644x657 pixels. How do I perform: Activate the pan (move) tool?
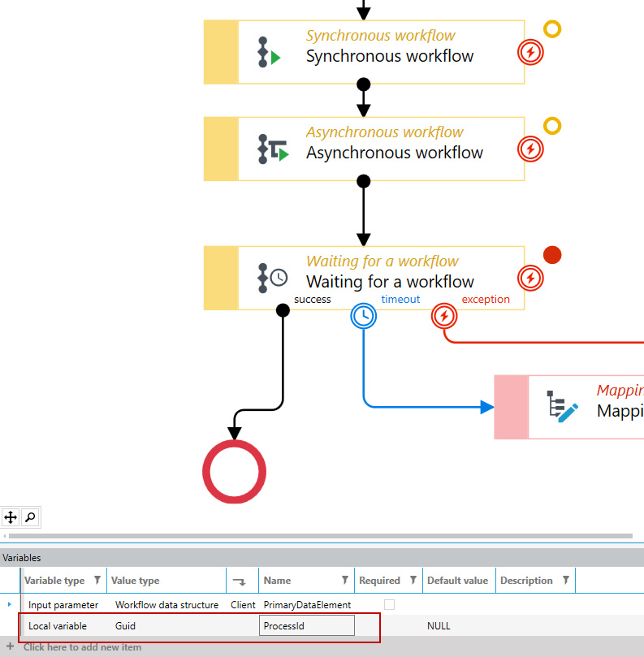tap(11, 517)
